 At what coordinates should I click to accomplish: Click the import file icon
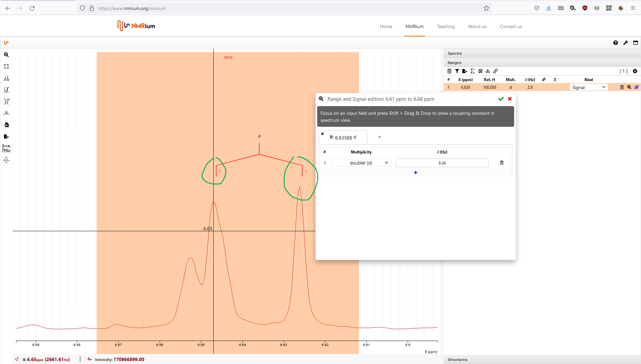(x=6, y=125)
